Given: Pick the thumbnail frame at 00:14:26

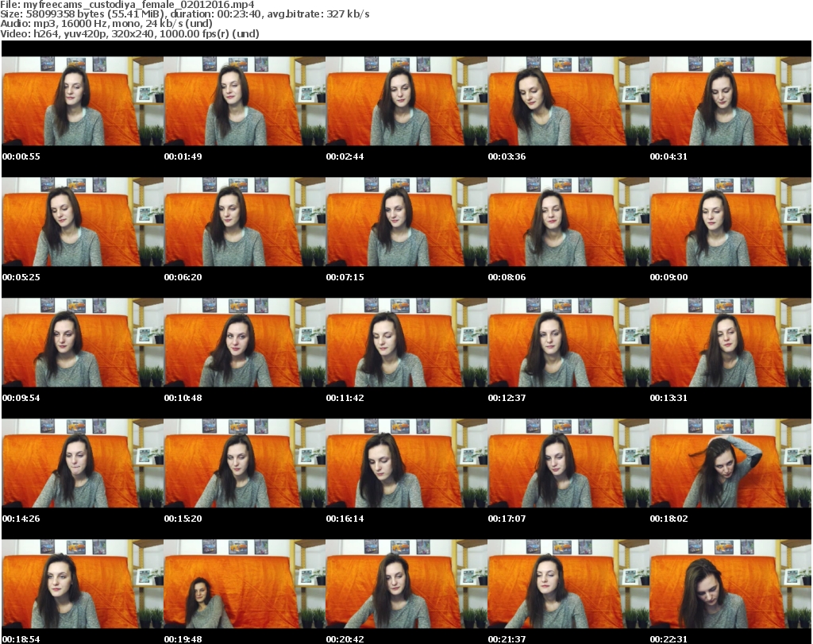Looking at the screenshot, I should [83, 464].
